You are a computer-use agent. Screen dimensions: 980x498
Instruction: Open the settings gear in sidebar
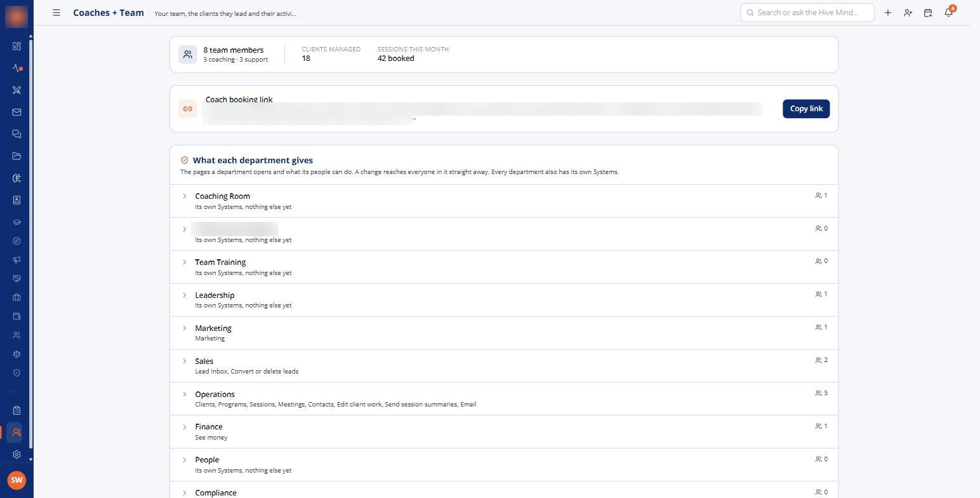17,454
